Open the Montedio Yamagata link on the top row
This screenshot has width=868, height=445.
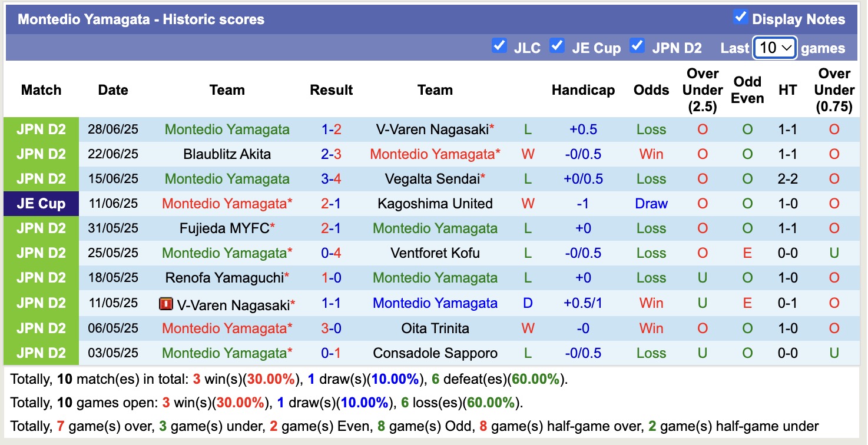pyautogui.click(x=227, y=129)
